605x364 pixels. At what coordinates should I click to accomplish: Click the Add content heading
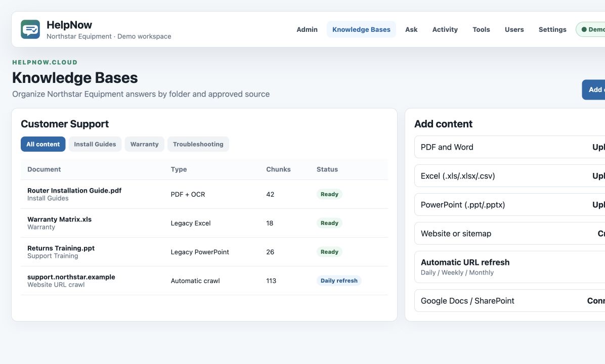(443, 124)
